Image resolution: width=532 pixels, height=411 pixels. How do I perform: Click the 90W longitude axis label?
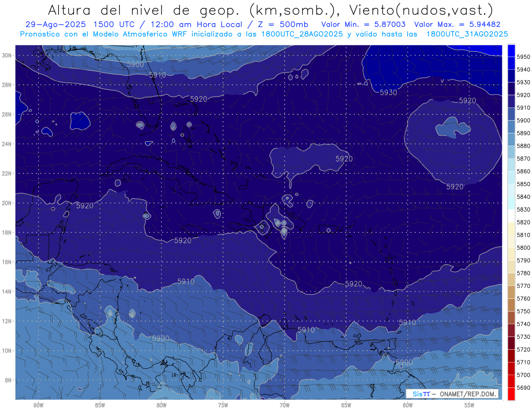pos(38,405)
